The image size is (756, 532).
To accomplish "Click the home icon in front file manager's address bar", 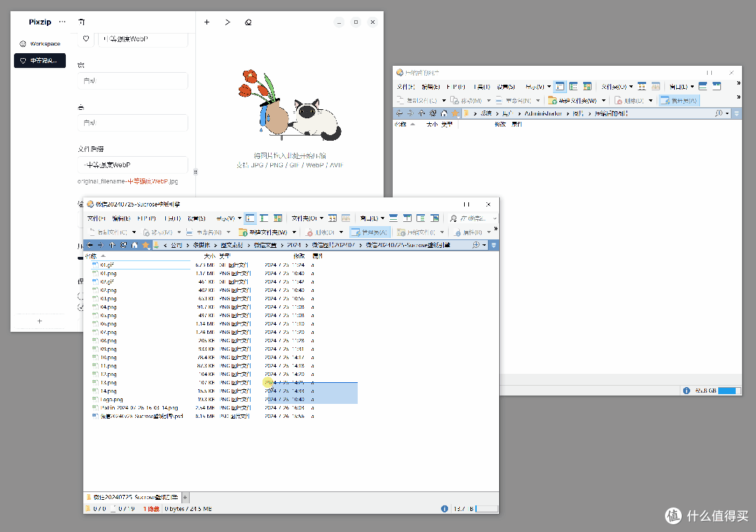I will (x=134, y=245).
